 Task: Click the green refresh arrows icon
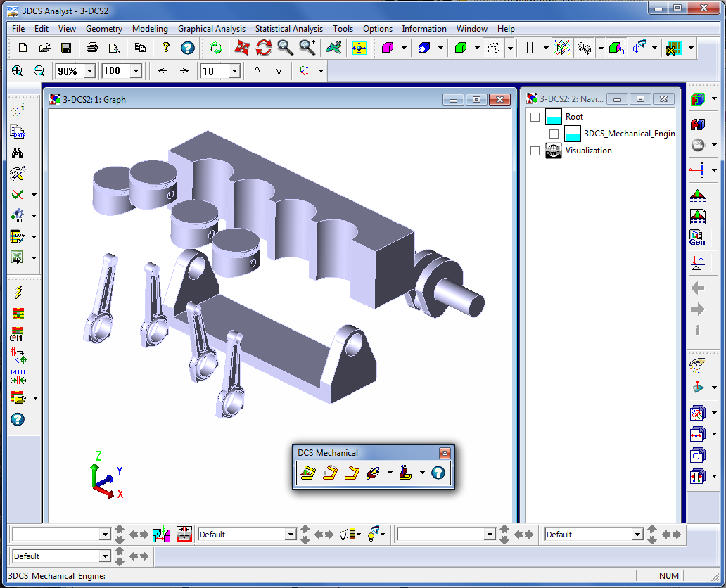[215, 48]
